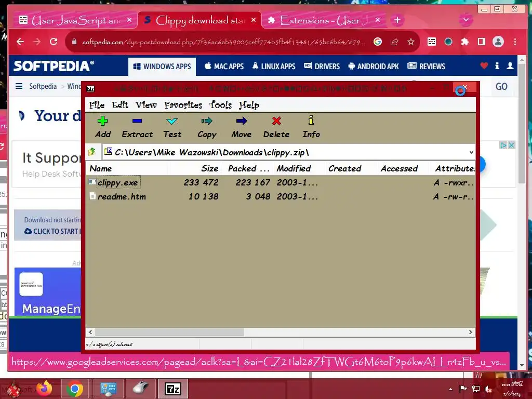The image size is (532, 399).
Task: Go up one folder level in 7-Zip
Action: tap(92, 152)
